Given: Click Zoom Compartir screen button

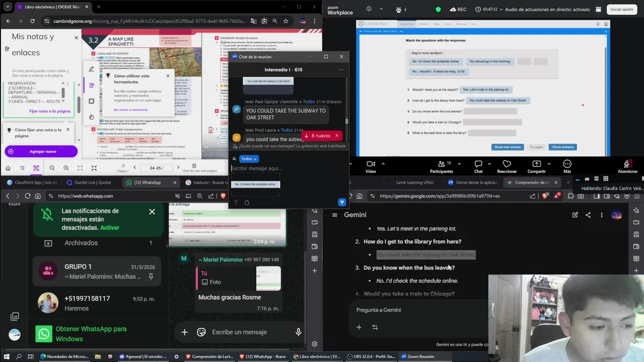Looking at the screenshot, I should (x=536, y=167).
